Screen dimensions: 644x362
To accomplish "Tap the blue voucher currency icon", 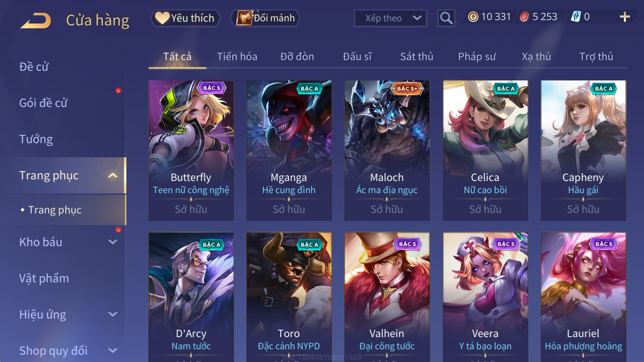I will pyautogui.click(x=576, y=16).
